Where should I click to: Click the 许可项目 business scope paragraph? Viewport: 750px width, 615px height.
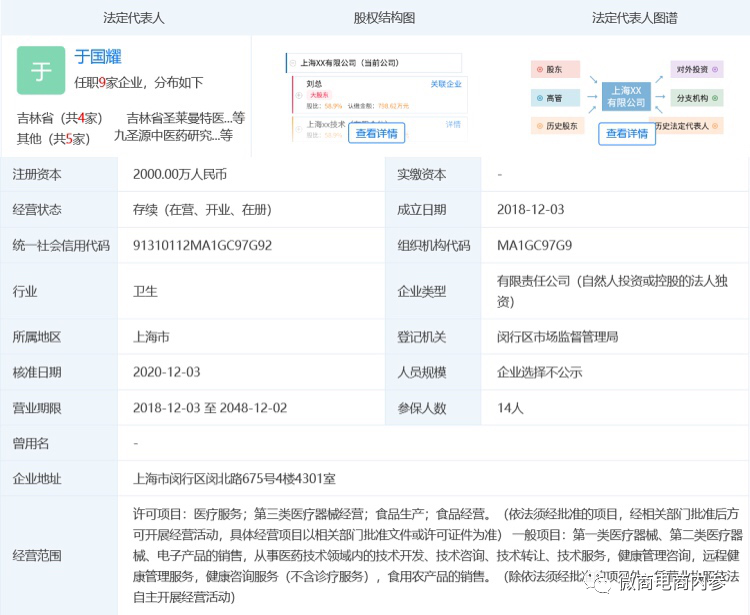pos(438,556)
